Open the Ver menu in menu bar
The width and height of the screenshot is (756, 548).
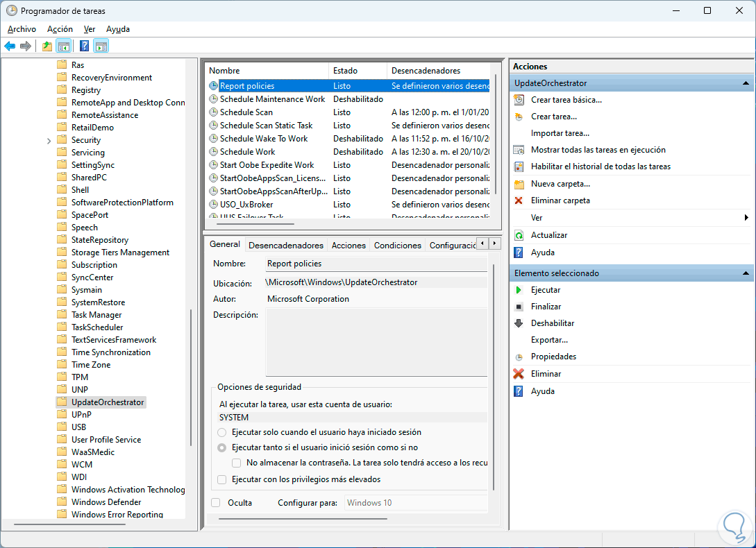[x=89, y=29]
